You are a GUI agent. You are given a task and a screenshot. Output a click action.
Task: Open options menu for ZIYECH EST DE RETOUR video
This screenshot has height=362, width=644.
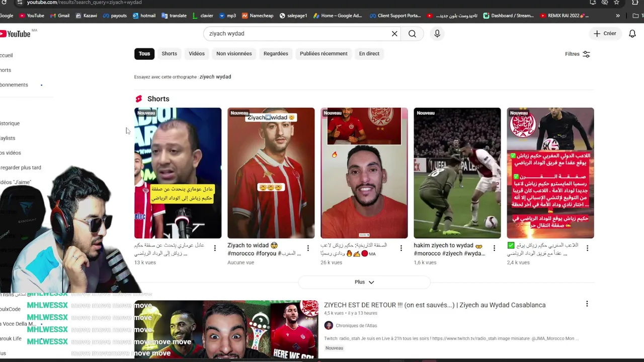(x=587, y=304)
